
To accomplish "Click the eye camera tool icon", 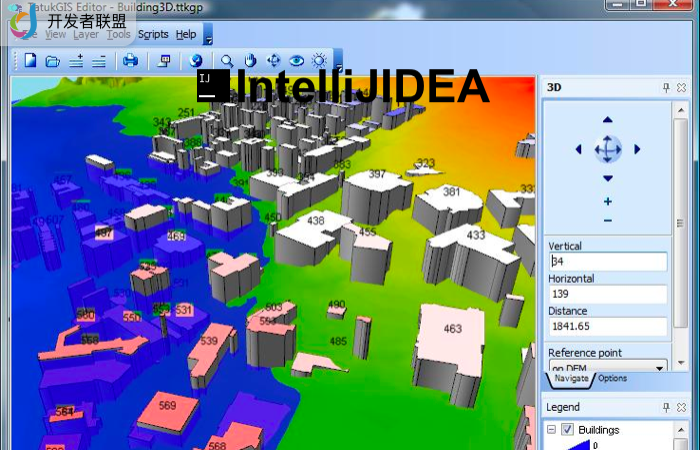I will [x=296, y=61].
